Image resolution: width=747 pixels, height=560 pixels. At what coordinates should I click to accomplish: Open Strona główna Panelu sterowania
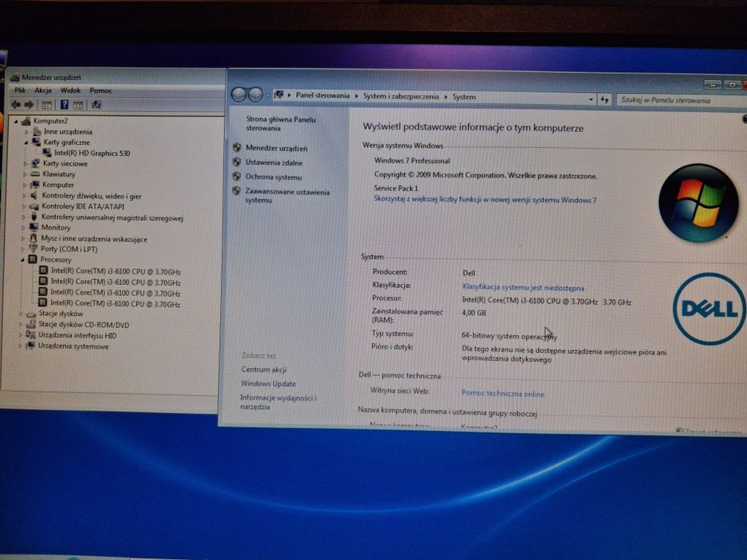[280, 124]
